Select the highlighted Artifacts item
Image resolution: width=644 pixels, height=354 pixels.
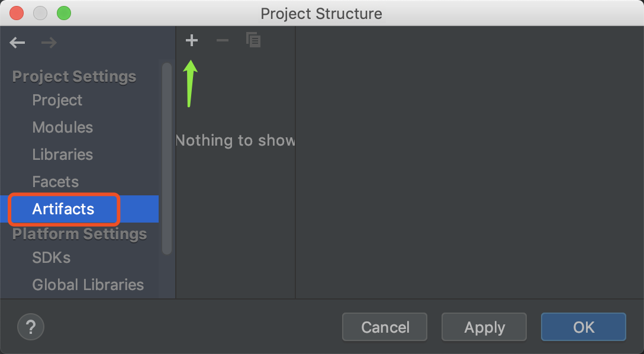[63, 209]
